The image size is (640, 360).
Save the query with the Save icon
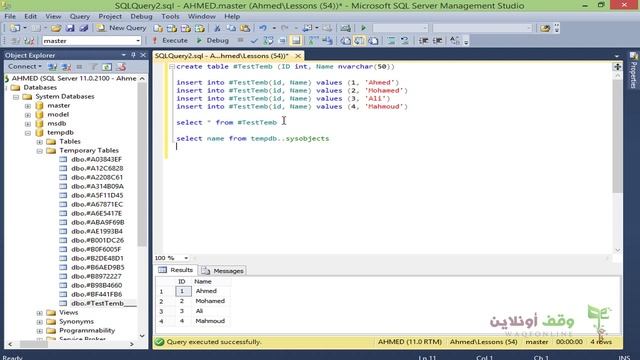coord(70,28)
